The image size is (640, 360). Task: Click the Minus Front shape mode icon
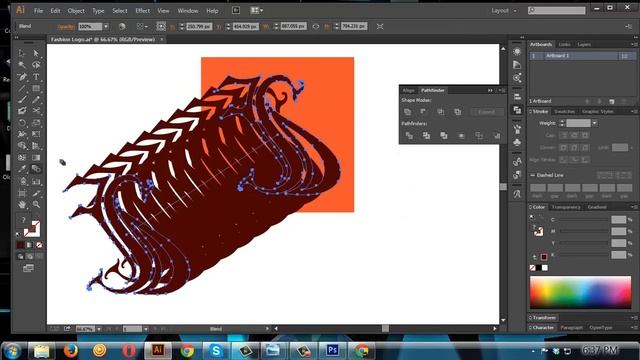pos(423,112)
